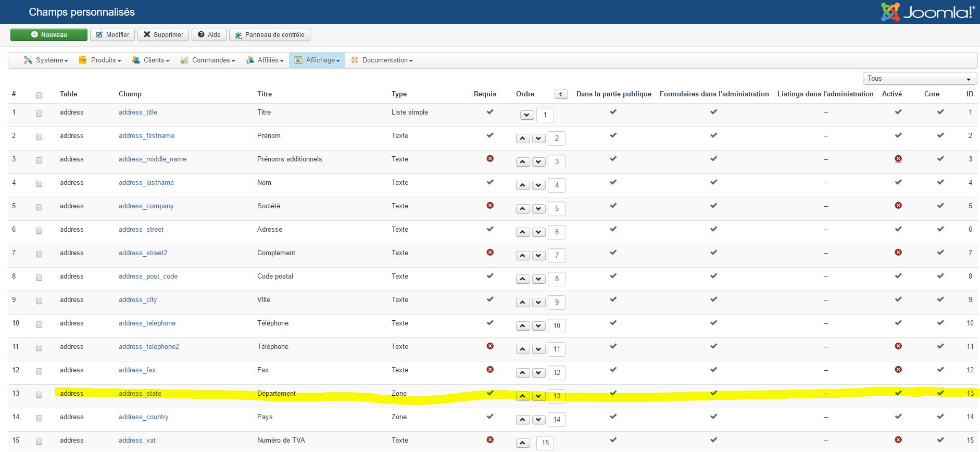The width and height of the screenshot is (980, 452).
Task: Select the address_state row checkbox
Action: click(39, 395)
